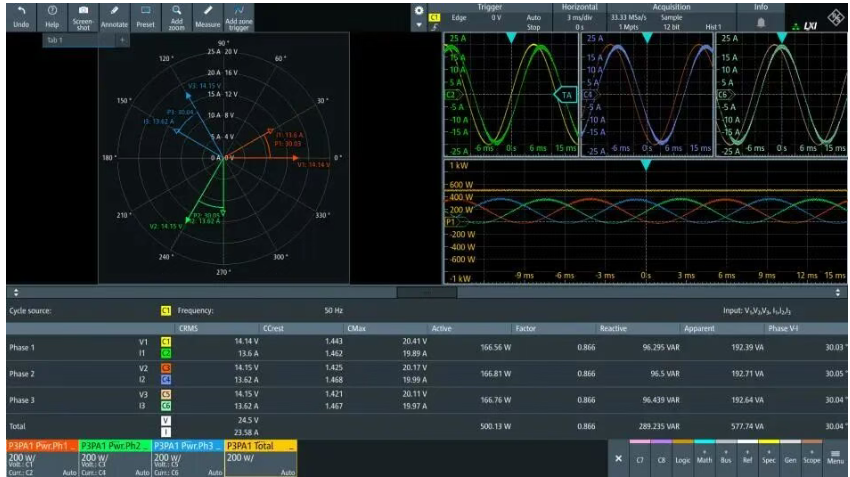Click the 50 Hz frequency value
850x477 pixels.
pyautogui.click(x=333, y=311)
